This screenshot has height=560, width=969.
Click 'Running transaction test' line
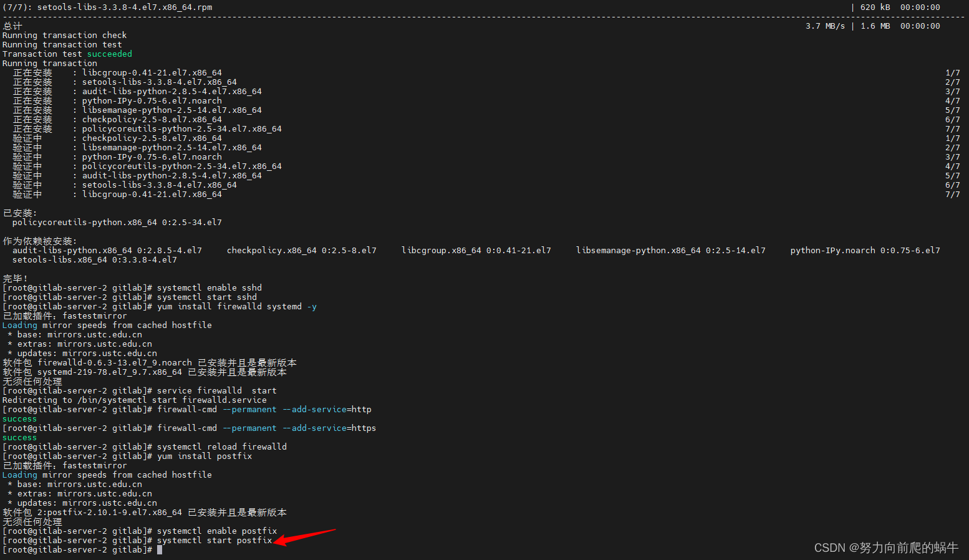click(x=62, y=45)
